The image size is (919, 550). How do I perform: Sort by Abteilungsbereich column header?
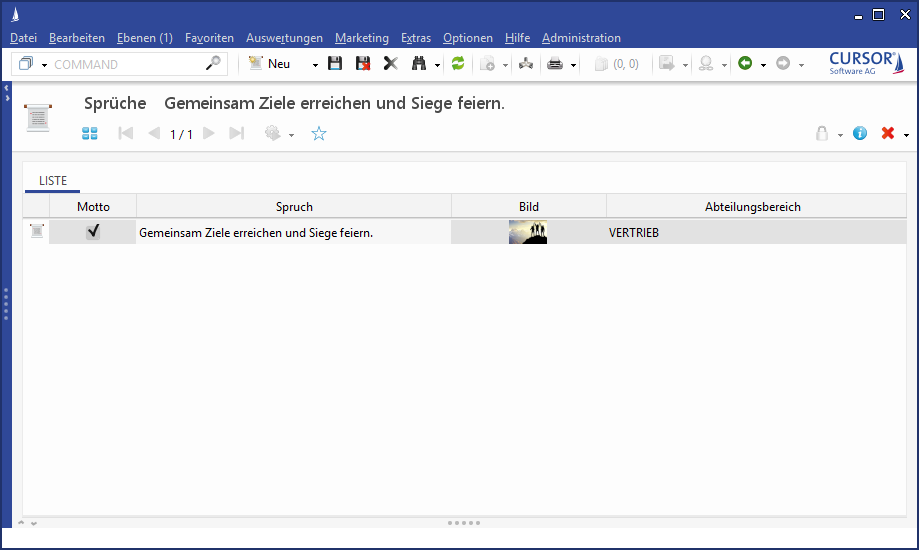[x=752, y=207]
